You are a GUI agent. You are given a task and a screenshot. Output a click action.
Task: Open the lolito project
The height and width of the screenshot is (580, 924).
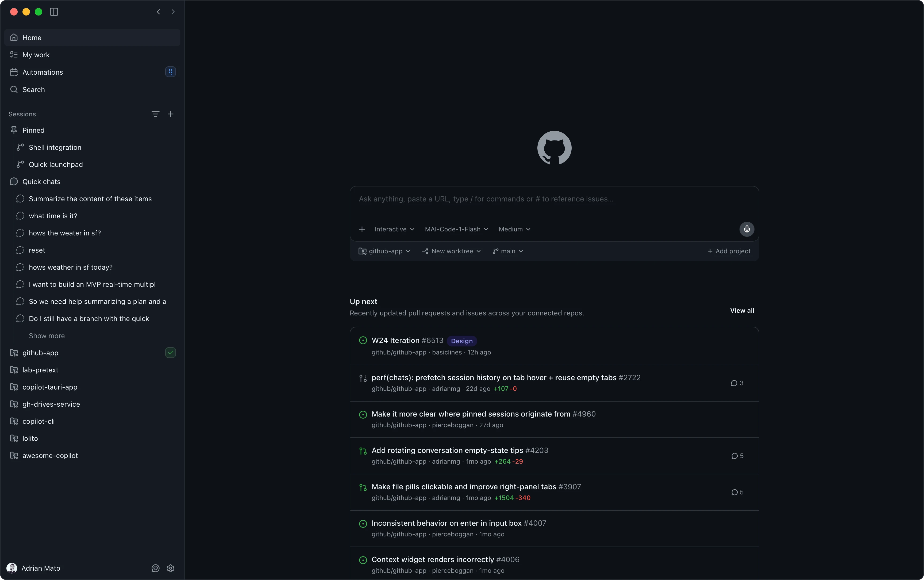[92, 438]
